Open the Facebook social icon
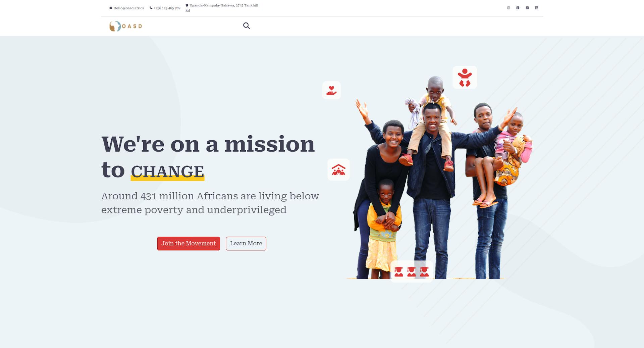Screen dimensions: 644x348 point(518,8)
